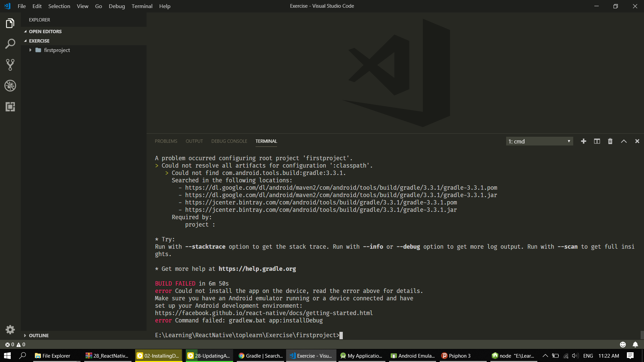The width and height of the screenshot is (644, 362).
Task: Maximize the panel with up chevron
Action: click(x=624, y=141)
